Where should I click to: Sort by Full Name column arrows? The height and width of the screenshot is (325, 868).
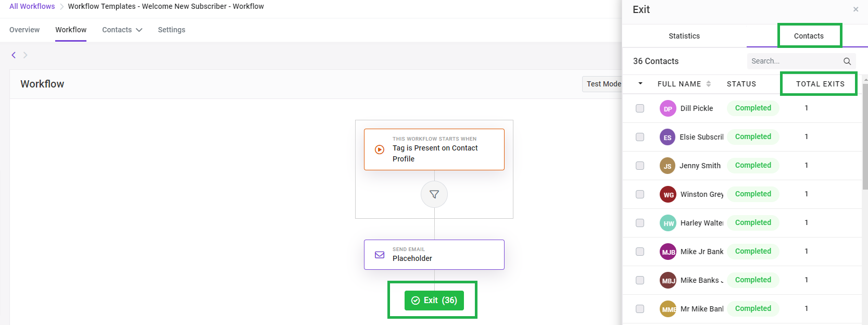coord(709,84)
